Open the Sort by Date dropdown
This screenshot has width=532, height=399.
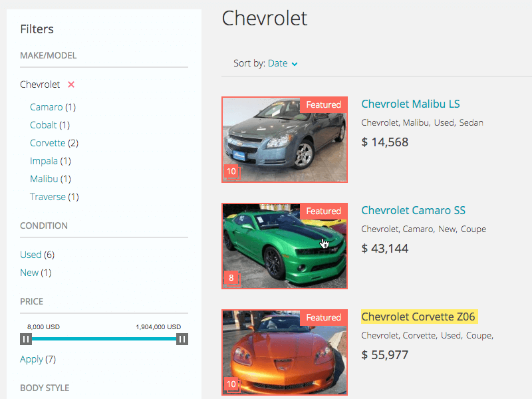click(x=282, y=63)
